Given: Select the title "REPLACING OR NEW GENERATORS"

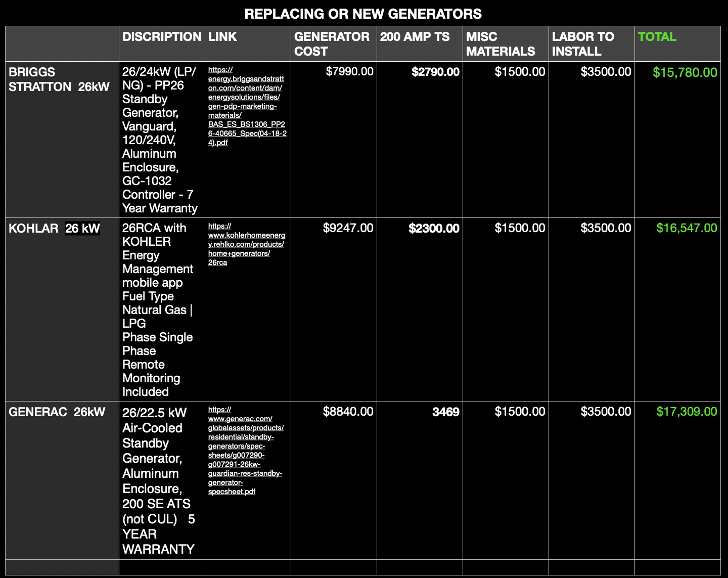Looking at the screenshot, I should [363, 14].
